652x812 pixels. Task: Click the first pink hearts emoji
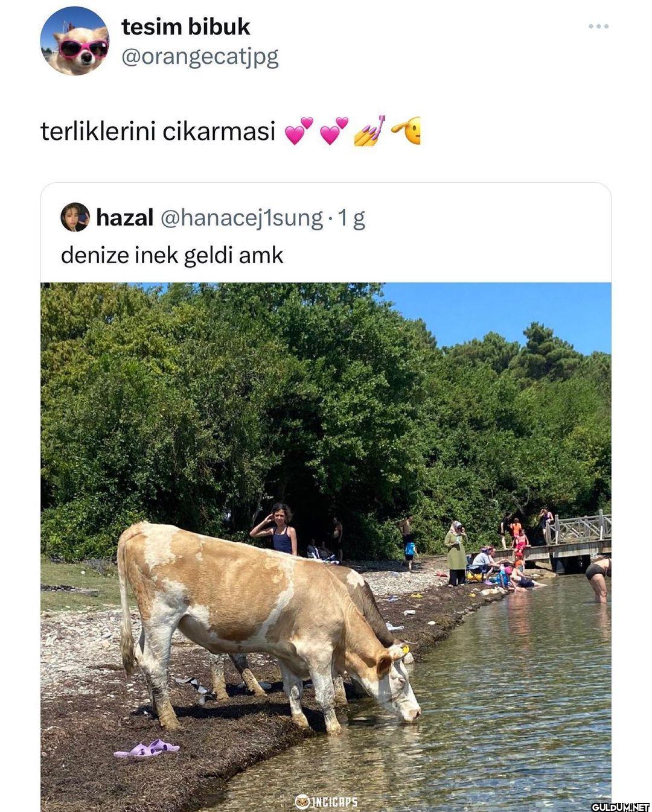coord(298,131)
